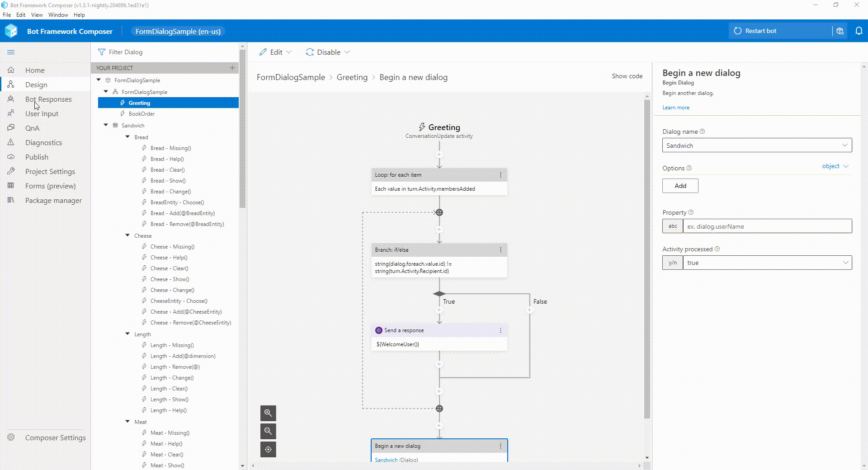The height and width of the screenshot is (470, 868).
Task: Disable the Begin a new dialog action
Action: click(327, 52)
